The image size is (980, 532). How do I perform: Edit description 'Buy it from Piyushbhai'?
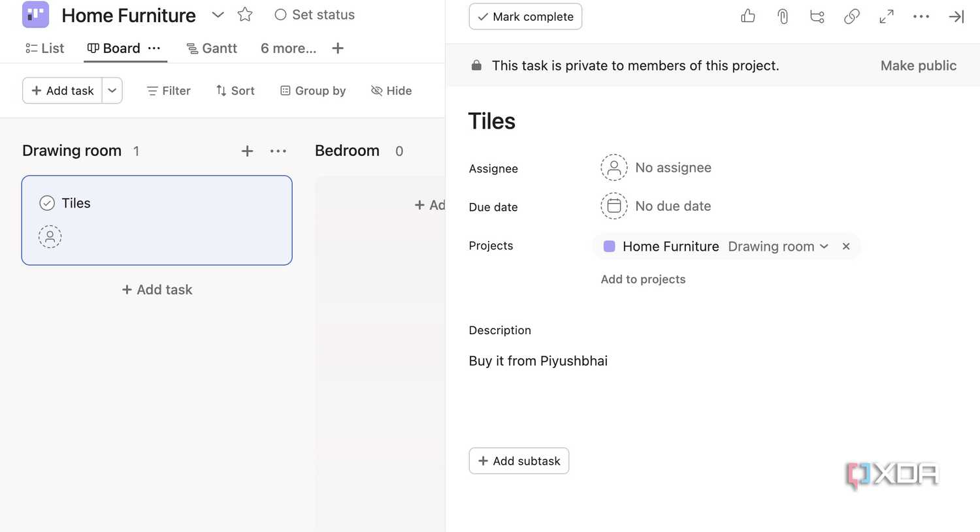click(x=538, y=361)
